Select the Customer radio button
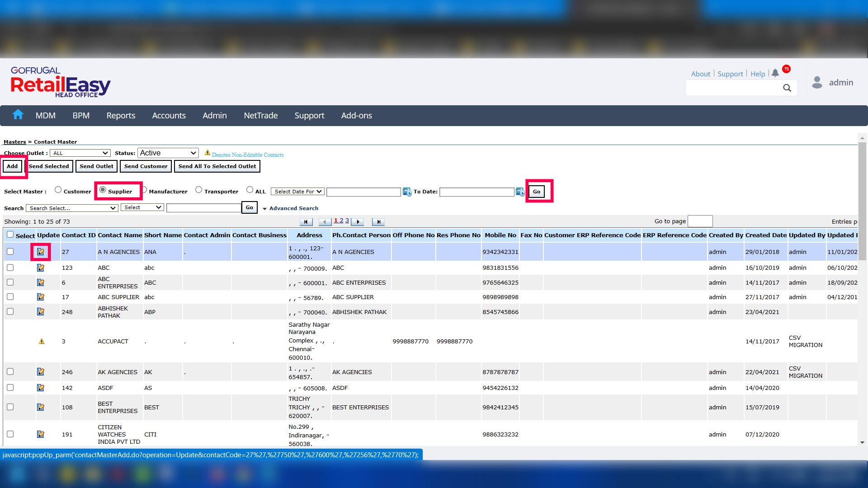This screenshot has height=488, width=868. pyautogui.click(x=58, y=190)
